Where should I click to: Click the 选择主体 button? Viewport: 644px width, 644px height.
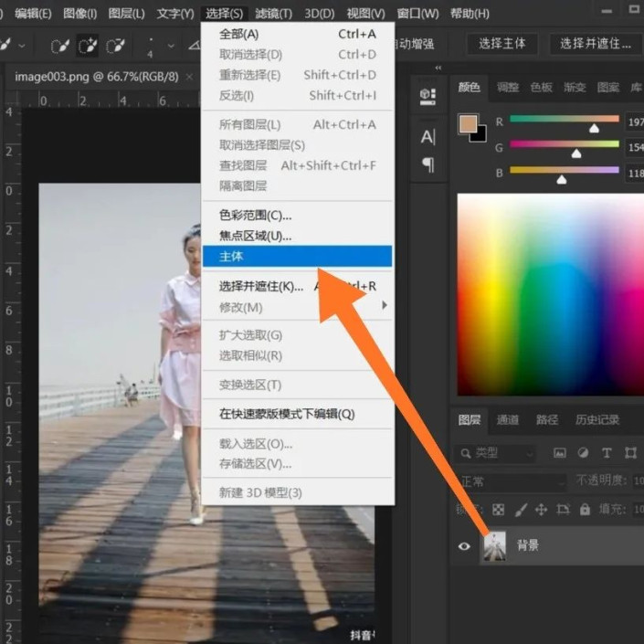501,44
